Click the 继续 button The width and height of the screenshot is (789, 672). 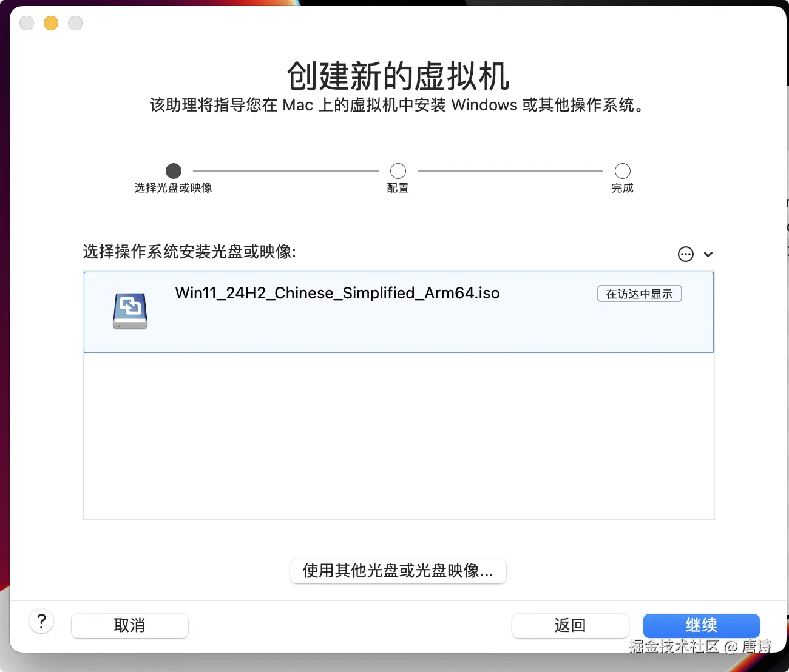[x=702, y=625]
